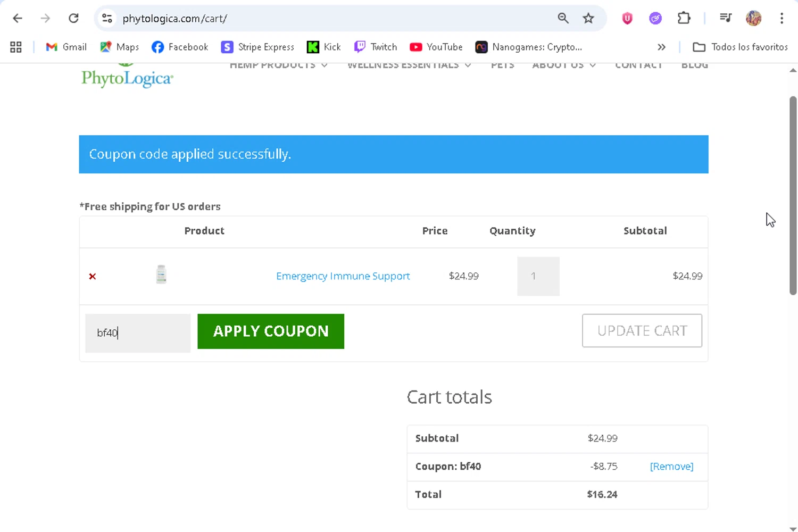Open the YouTube bookmark
The height and width of the screenshot is (532, 798).
click(x=436, y=47)
